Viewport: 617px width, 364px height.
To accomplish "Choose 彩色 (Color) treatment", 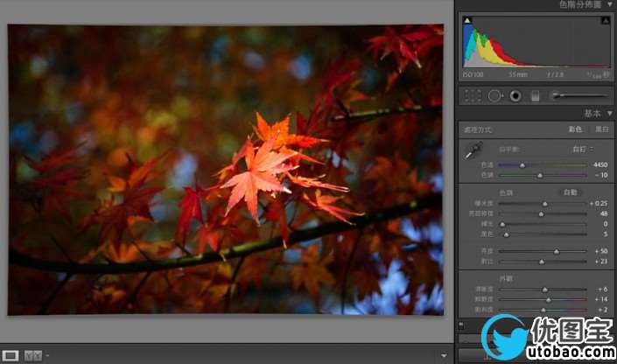I will click(575, 129).
